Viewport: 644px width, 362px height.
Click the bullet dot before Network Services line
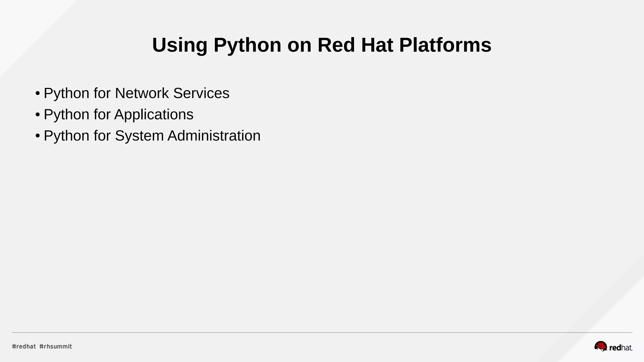click(x=37, y=94)
